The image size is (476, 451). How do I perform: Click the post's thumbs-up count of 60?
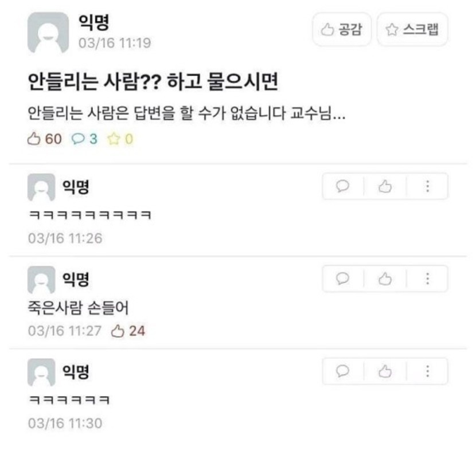coord(45,139)
